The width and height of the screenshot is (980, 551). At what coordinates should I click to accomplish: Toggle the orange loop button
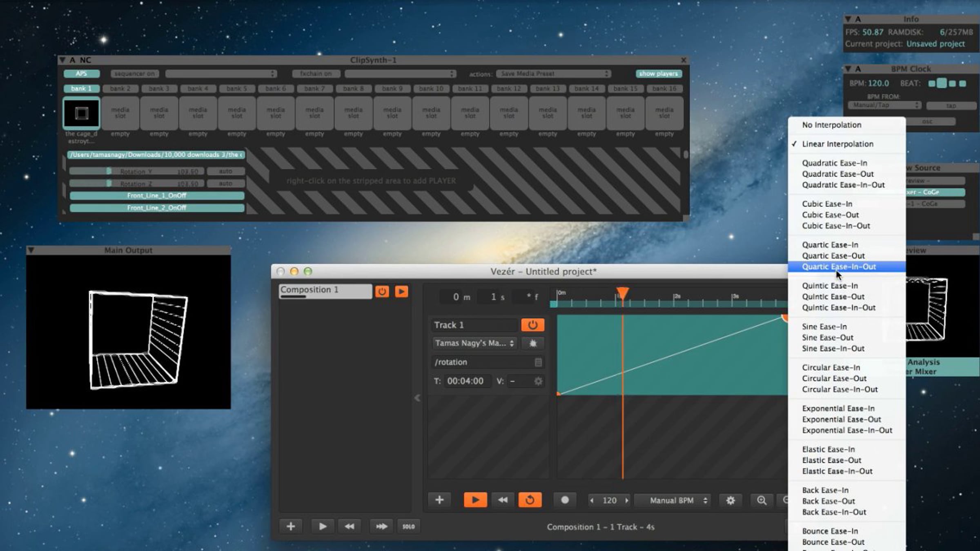coord(530,500)
